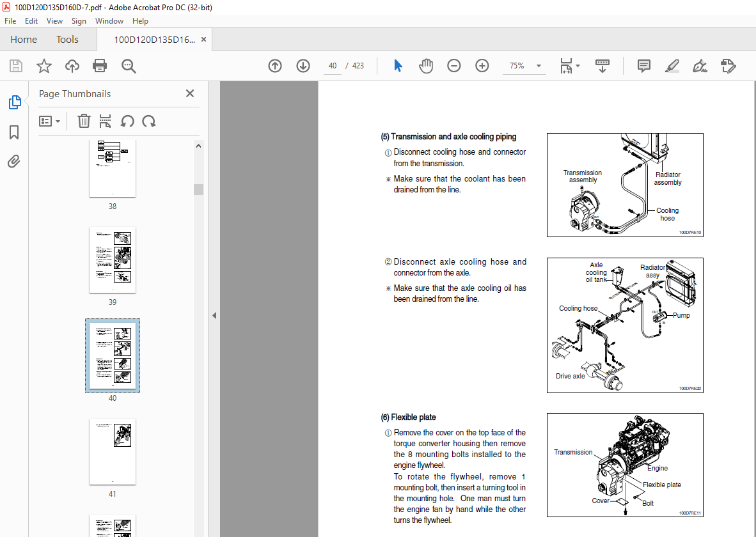
Task: Open Find text magnifier tool
Action: pyautogui.click(x=129, y=66)
